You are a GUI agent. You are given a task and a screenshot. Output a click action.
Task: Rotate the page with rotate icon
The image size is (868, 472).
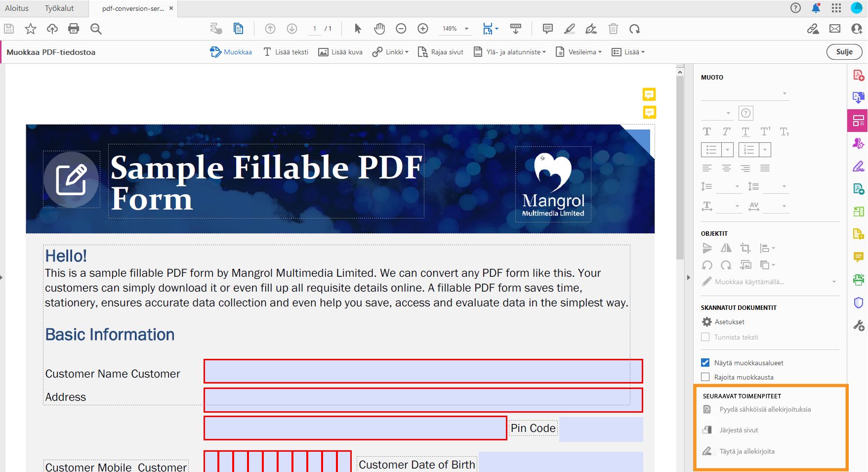point(635,29)
